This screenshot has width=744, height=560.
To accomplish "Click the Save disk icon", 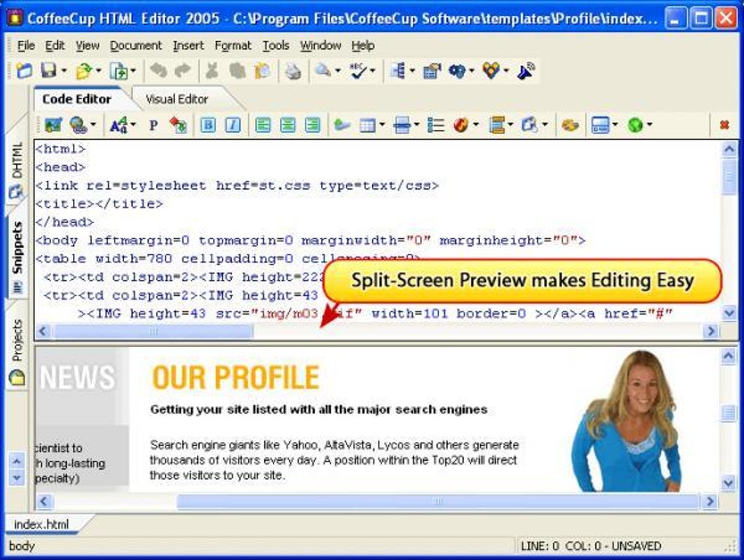I will point(49,71).
